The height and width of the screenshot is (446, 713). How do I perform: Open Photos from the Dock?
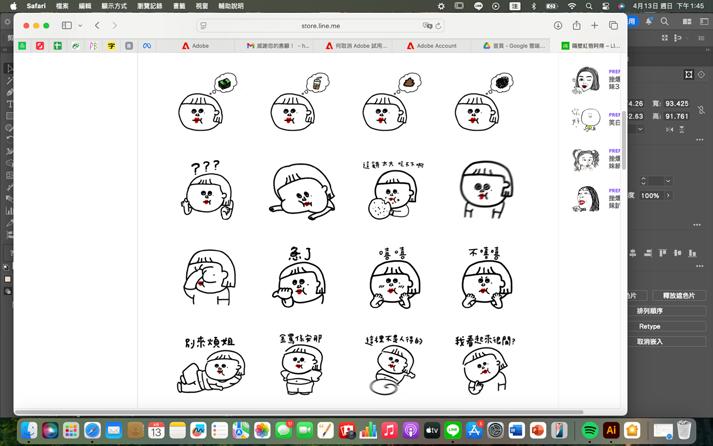(262, 430)
